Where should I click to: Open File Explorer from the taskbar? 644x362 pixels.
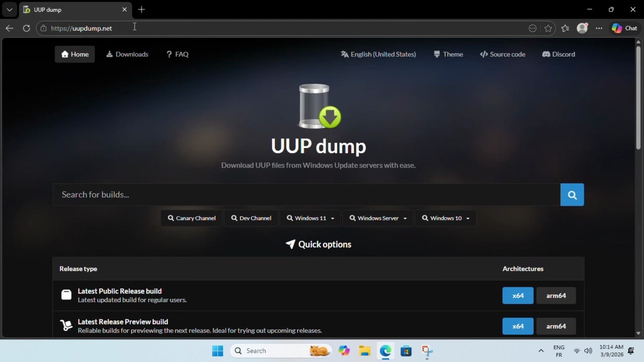pos(365,351)
